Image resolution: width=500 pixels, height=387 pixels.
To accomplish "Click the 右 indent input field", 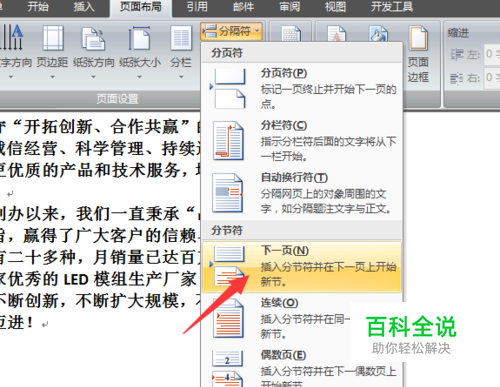I will pos(492,77).
